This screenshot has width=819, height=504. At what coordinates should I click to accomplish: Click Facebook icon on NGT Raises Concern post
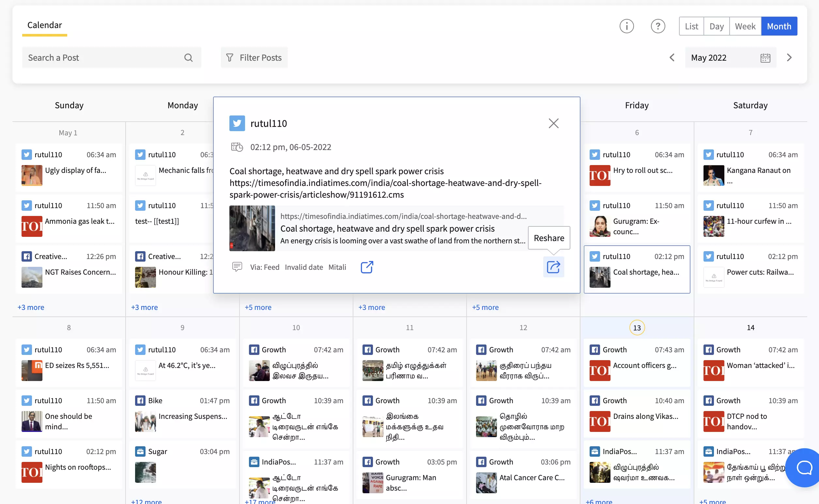click(27, 256)
